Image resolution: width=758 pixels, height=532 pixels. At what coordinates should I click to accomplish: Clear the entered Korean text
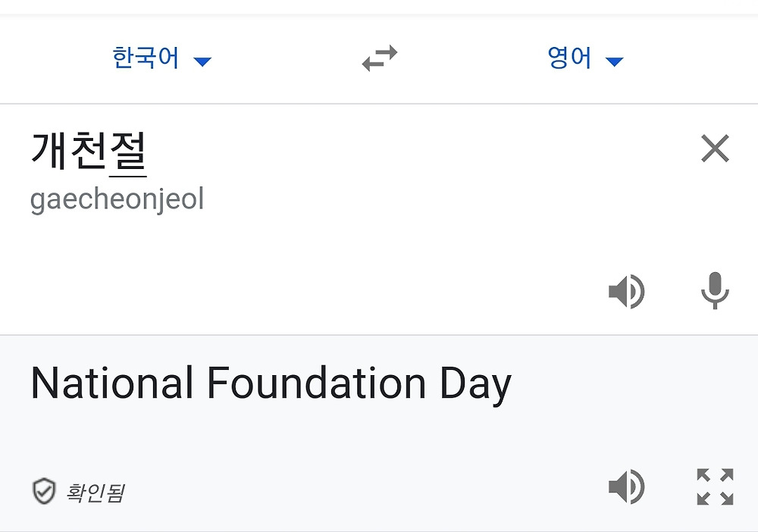[x=715, y=149]
